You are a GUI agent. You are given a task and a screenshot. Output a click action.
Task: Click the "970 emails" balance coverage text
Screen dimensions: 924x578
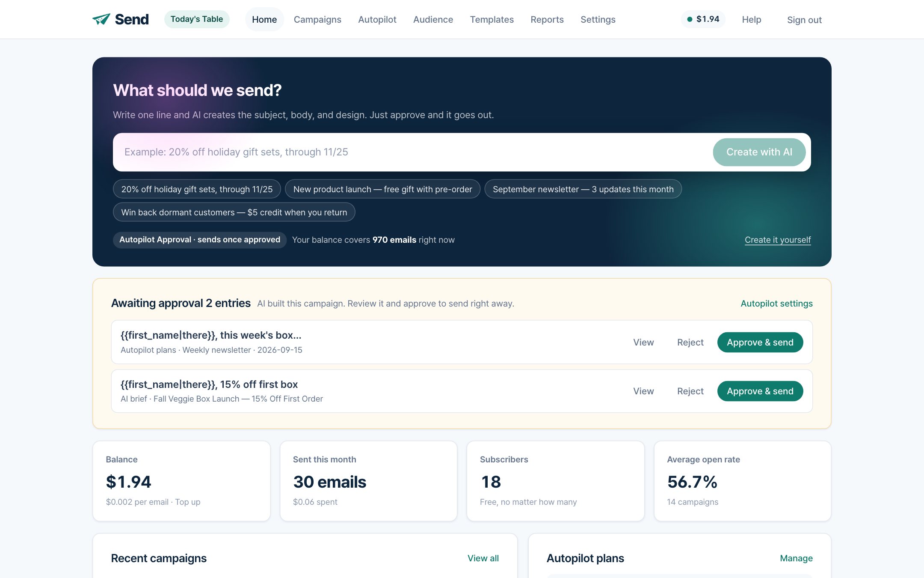(394, 240)
